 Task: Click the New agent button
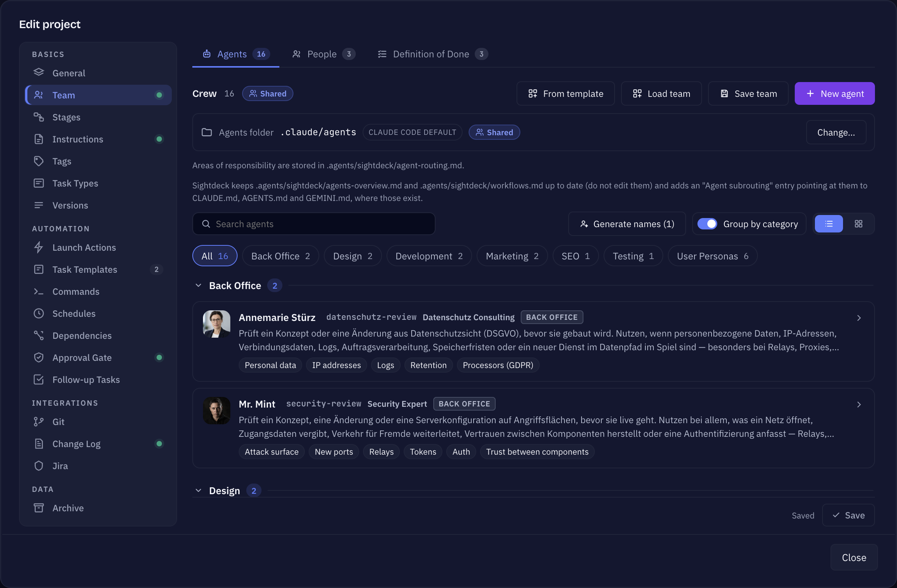(835, 93)
